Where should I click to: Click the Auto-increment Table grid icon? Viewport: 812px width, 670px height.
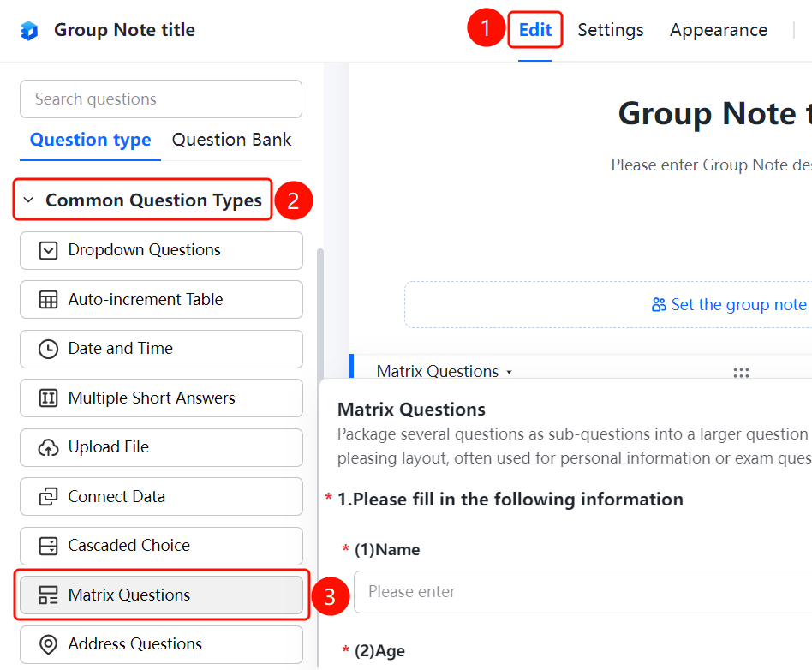[x=48, y=300]
